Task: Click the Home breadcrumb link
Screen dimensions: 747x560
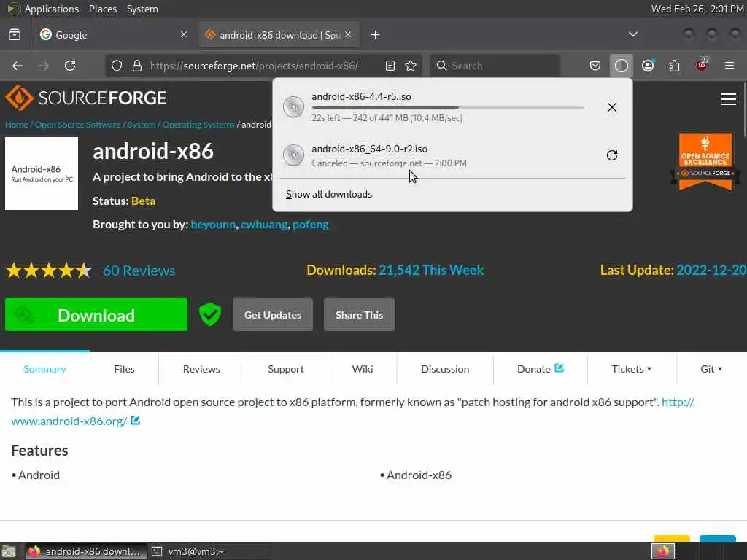Action: (x=17, y=125)
